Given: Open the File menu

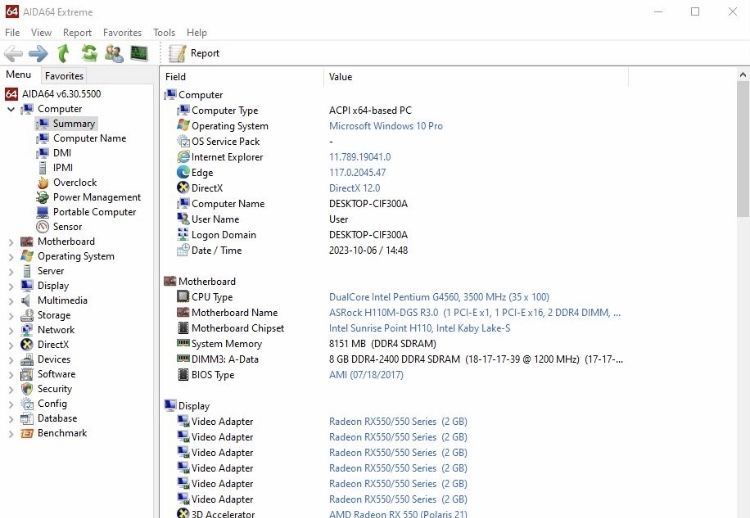Looking at the screenshot, I should click(12, 33).
